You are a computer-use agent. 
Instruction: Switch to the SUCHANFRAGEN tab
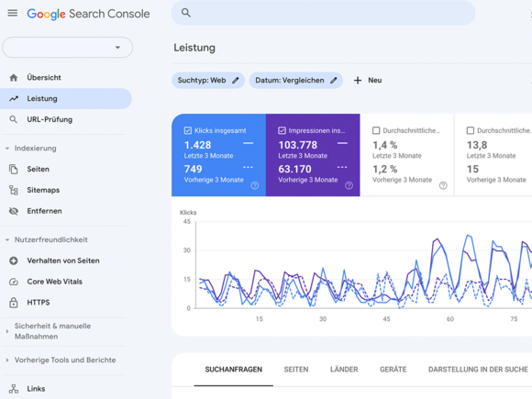[233, 370]
